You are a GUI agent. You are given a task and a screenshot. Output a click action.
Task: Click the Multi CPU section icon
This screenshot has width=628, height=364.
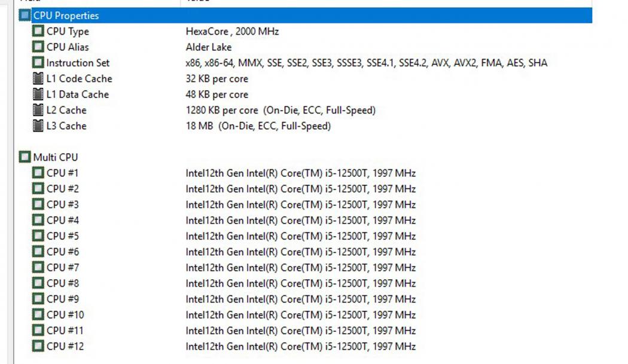click(x=25, y=157)
